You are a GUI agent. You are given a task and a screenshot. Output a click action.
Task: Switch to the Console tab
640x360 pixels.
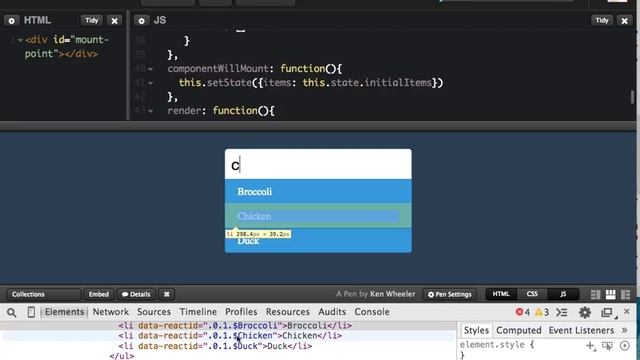point(372,312)
